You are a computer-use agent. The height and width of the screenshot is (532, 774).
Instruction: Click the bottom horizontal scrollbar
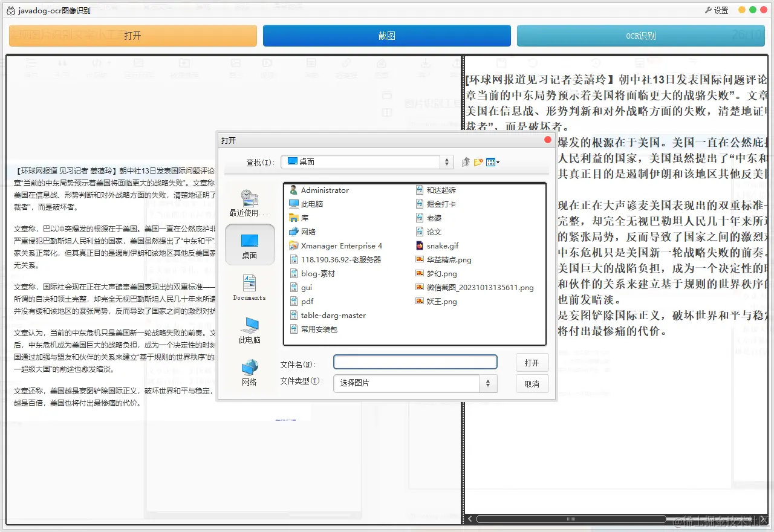click(x=571, y=519)
